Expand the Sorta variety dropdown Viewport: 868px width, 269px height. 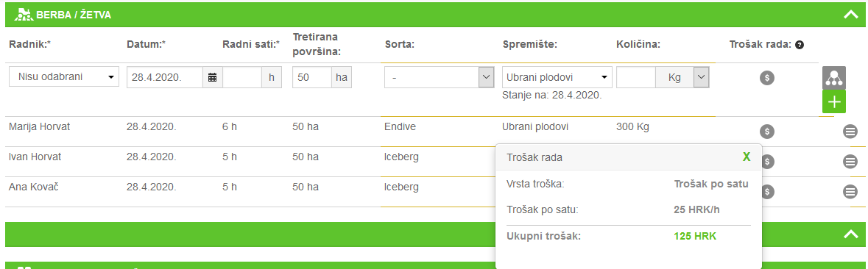pyautogui.click(x=439, y=78)
